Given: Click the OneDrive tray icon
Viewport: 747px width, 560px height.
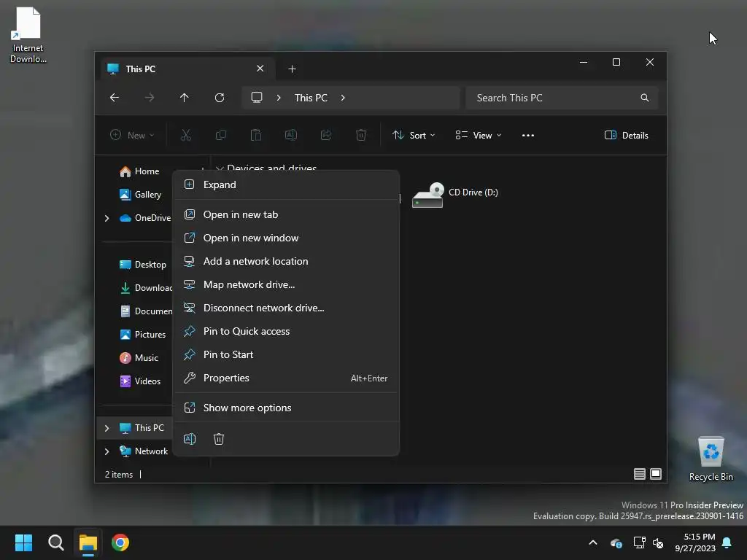Looking at the screenshot, I should pyautogui.click(x=616, y=542).
